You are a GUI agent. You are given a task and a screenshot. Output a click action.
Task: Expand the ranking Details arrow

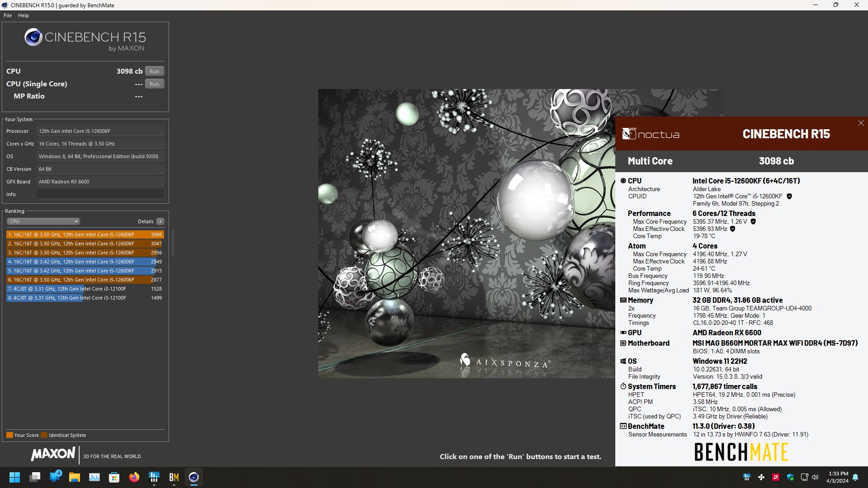(160, 221)
